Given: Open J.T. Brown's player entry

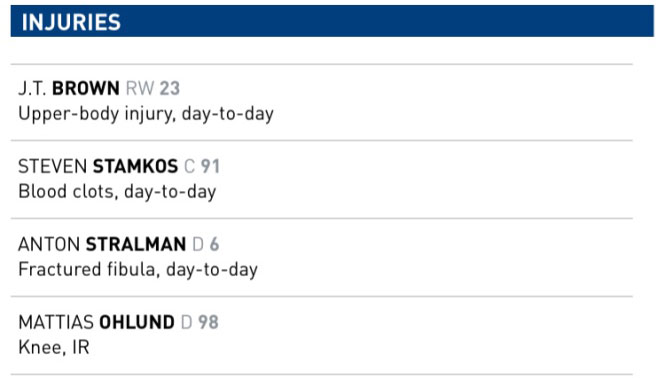Looking at the screenshot, I should 321,102.
